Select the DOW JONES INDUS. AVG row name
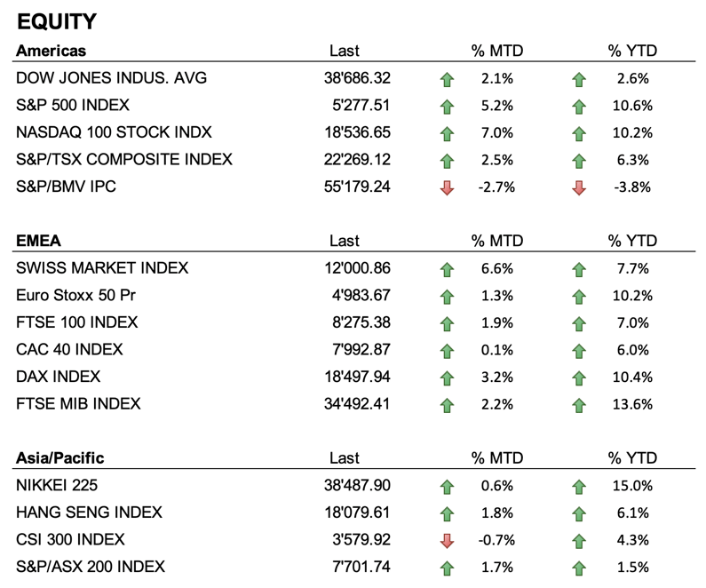 pyautogui.click(x=111, y=78)
